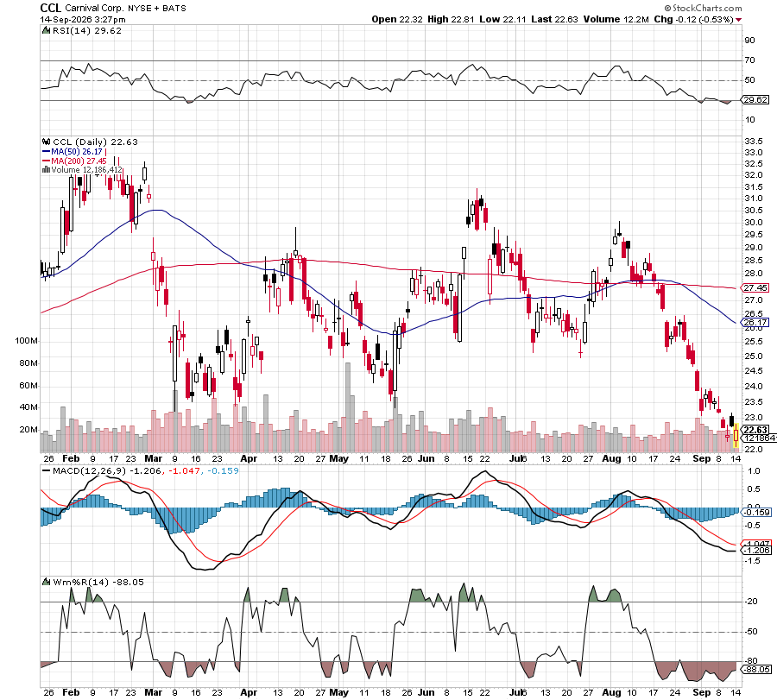Click the MA(200) 27.45 legend text

(x=79, y=161)
